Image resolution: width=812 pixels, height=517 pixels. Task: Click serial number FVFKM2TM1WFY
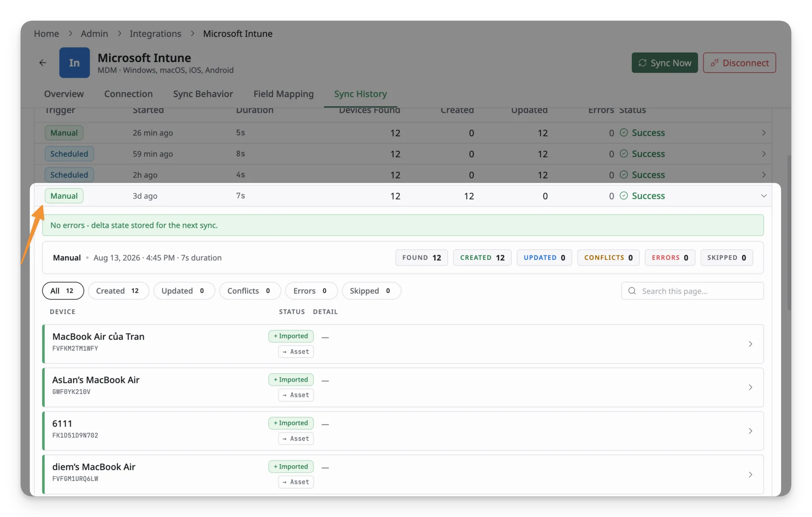75,349
